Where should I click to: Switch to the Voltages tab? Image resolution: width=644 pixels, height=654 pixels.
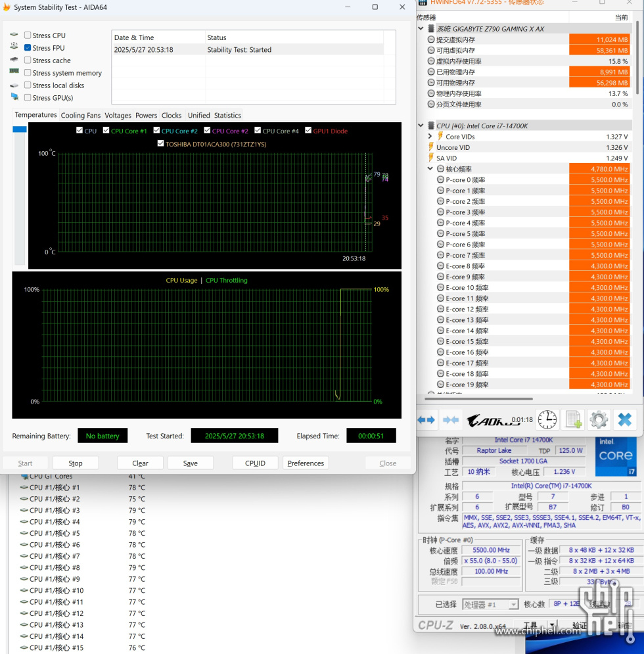point(118,115)
